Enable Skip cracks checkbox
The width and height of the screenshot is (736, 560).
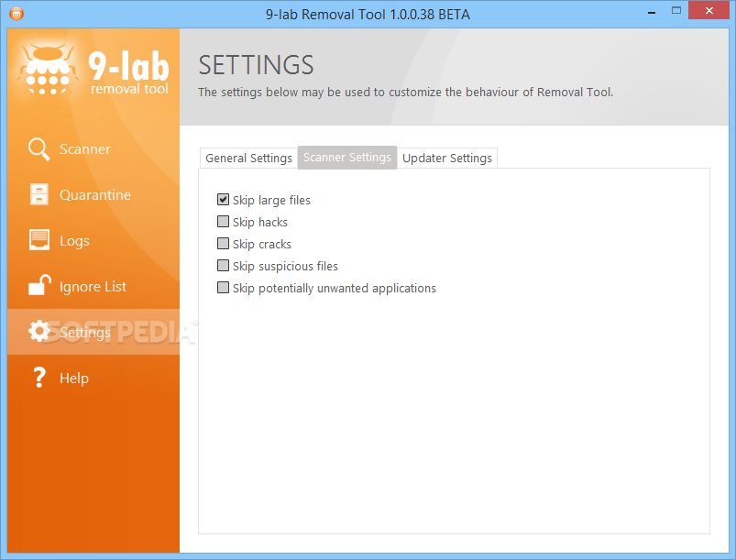(x=223, y=244)
